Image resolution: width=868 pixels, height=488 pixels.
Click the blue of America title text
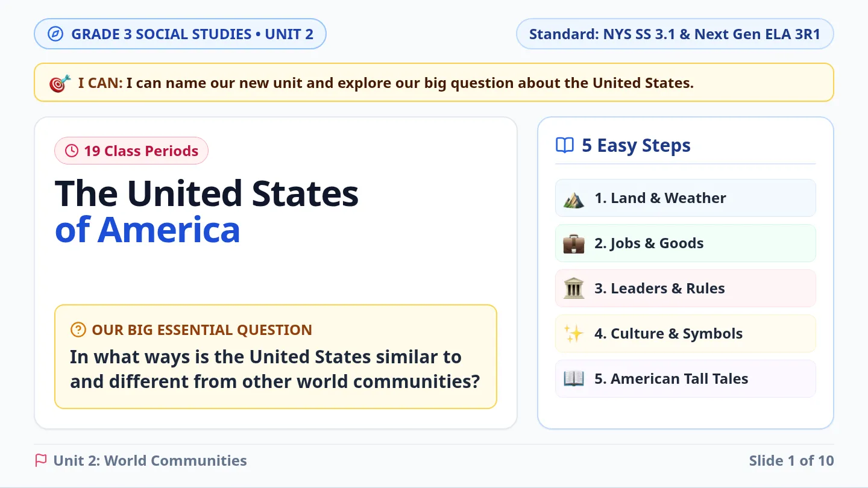[x=148, y=230]
